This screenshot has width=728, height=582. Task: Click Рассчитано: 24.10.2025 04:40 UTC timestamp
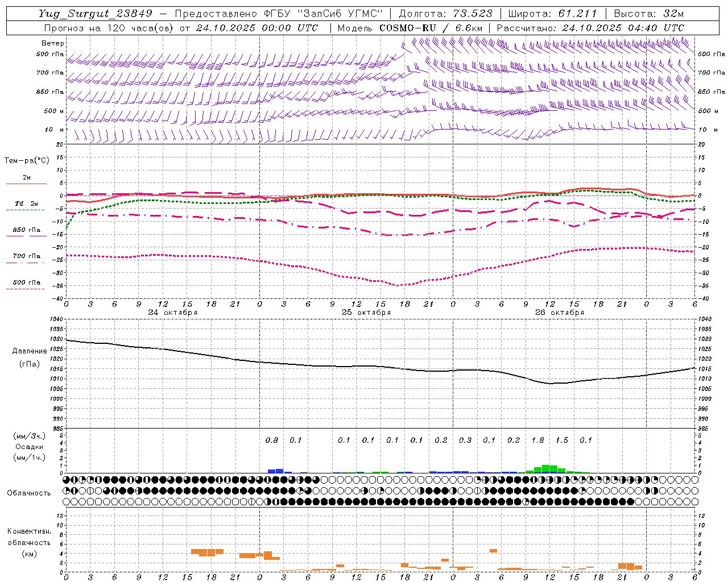tap(590, 28)
